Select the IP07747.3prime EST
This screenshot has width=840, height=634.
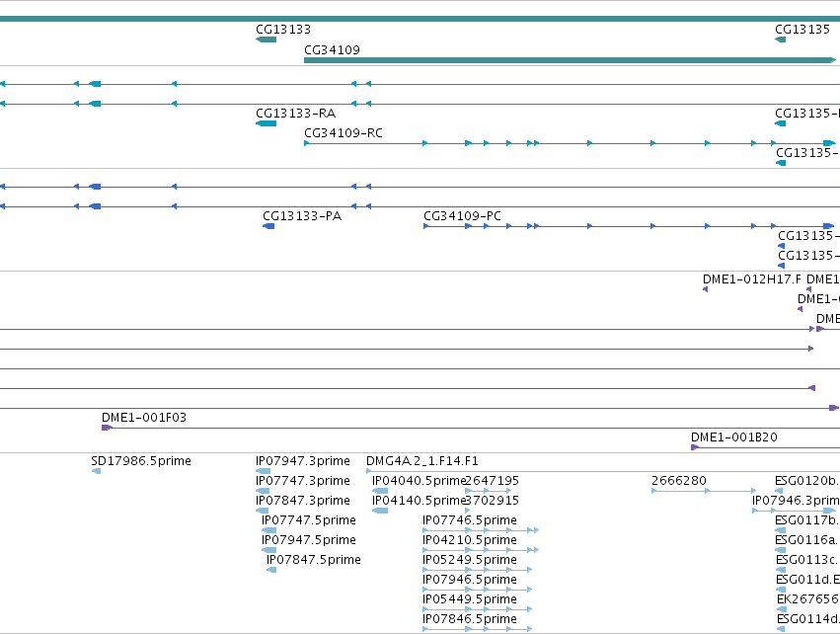pos(263,491)
